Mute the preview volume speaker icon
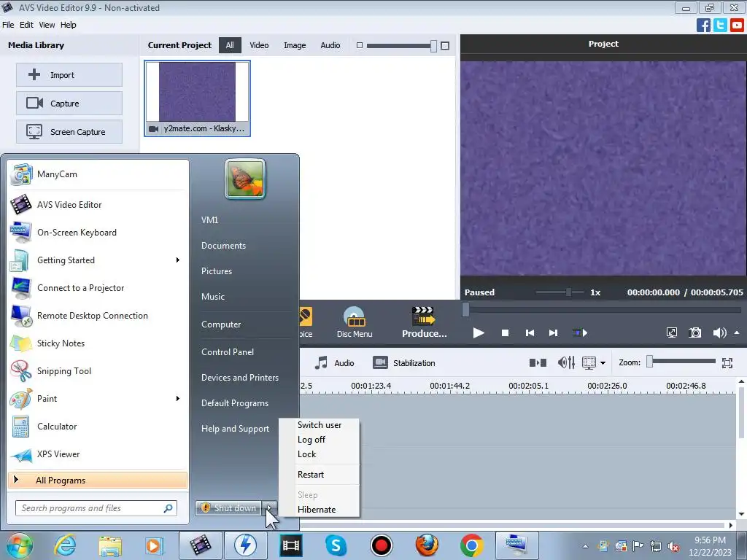747x560 pixels. 719,332
